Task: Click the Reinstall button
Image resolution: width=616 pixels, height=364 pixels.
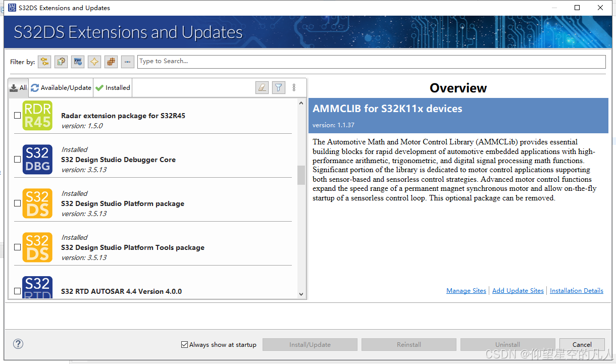Action: [x=409, y=345]
